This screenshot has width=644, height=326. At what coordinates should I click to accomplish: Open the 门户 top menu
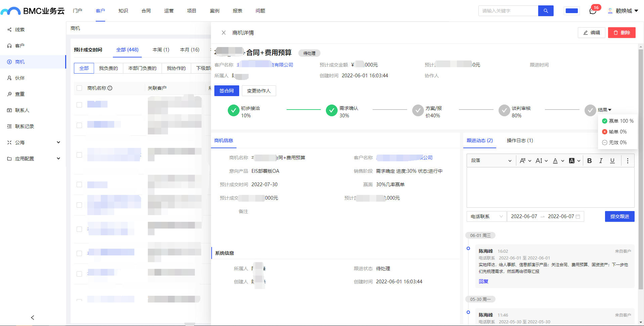(x=78, y=11)
